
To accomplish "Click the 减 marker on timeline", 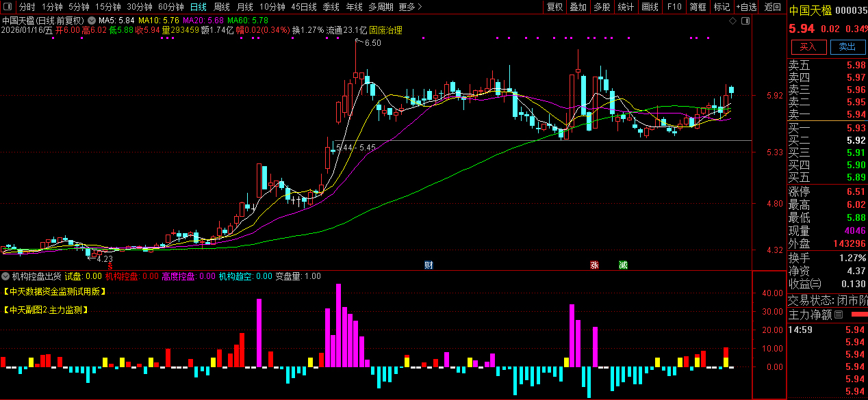I will (623, 265).
